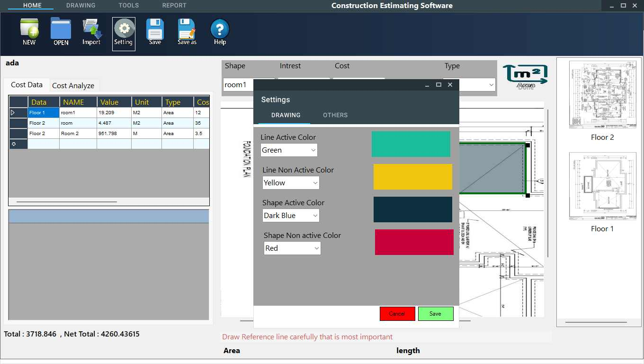This screenshot has width=644, height=364.
Task: Click the green Save button in Settings
Action: 436,314
